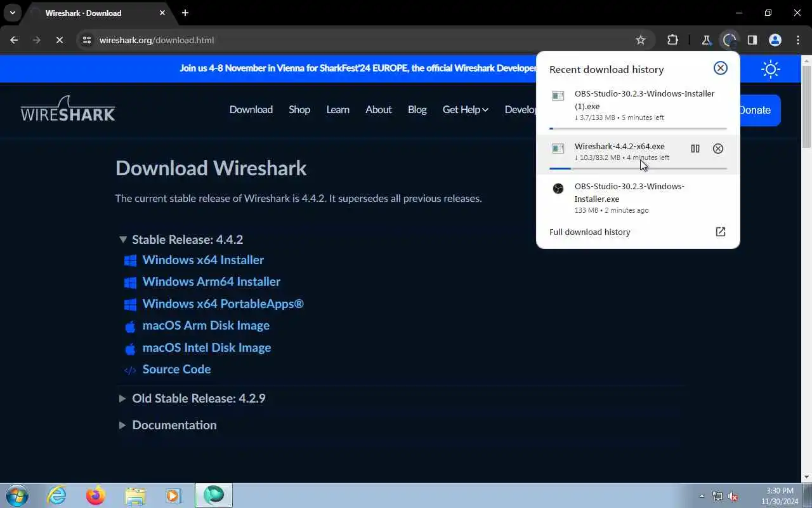This screenshot has width=812, height=508.
Task: Click the Full download history link
Action: tap(590, 232)
